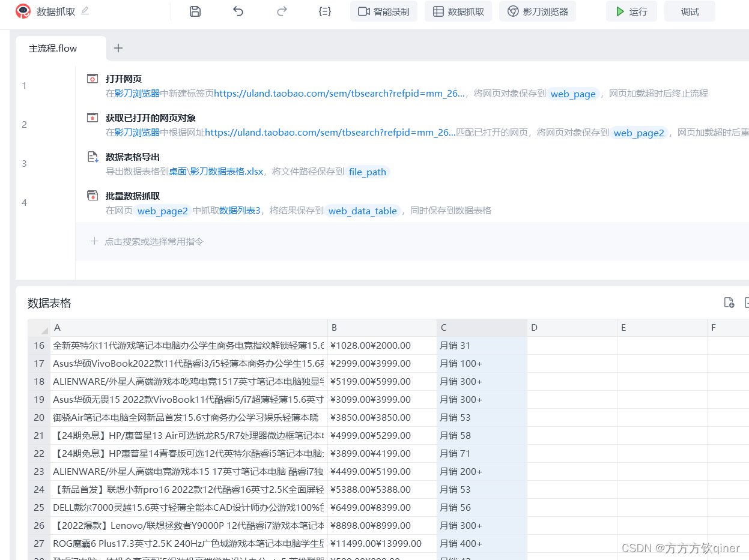Click the 批量数据抓取 step title
The image size is (749, 560).
133,196
